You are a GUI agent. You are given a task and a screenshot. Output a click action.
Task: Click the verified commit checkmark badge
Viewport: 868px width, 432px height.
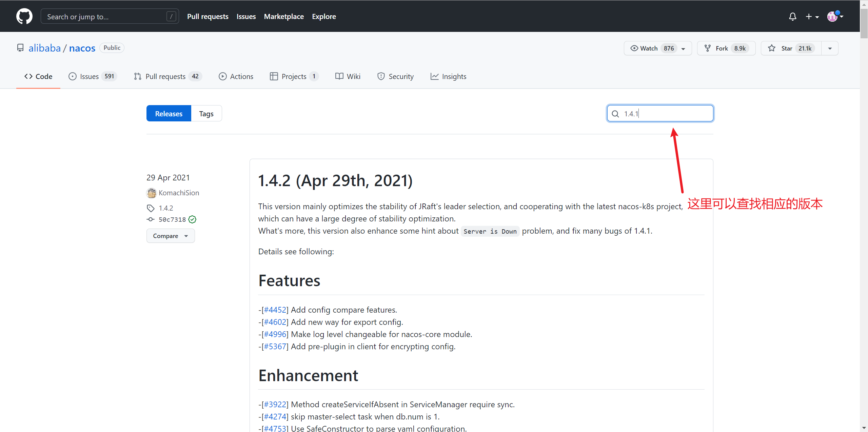click(192, 219)
